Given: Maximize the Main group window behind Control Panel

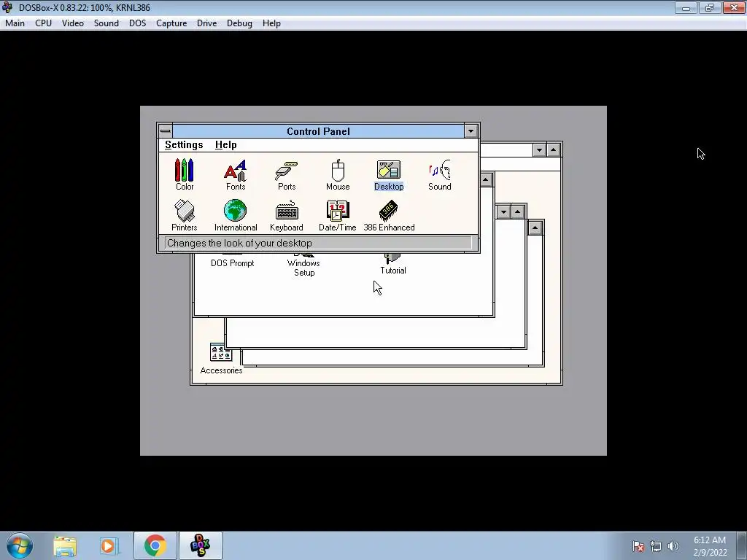Looking at the screenshot, I should tap(486, 180).
